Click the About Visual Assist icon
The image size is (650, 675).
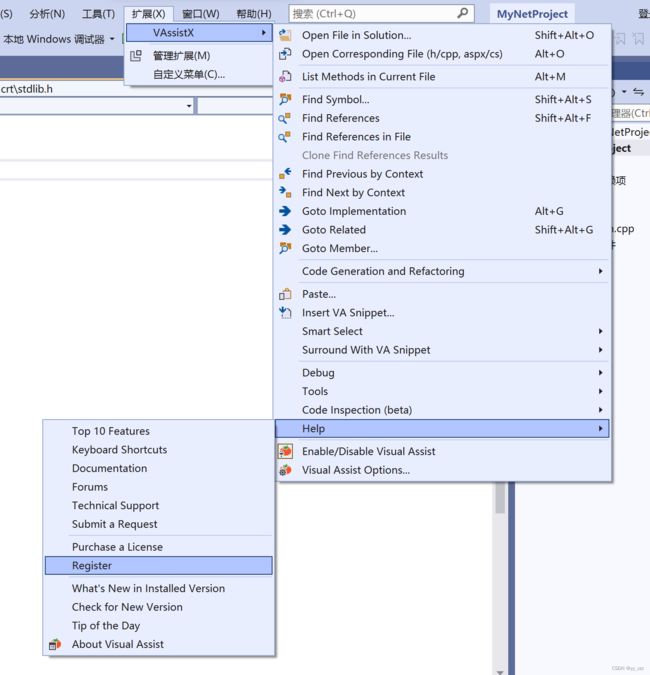(55, 644)
